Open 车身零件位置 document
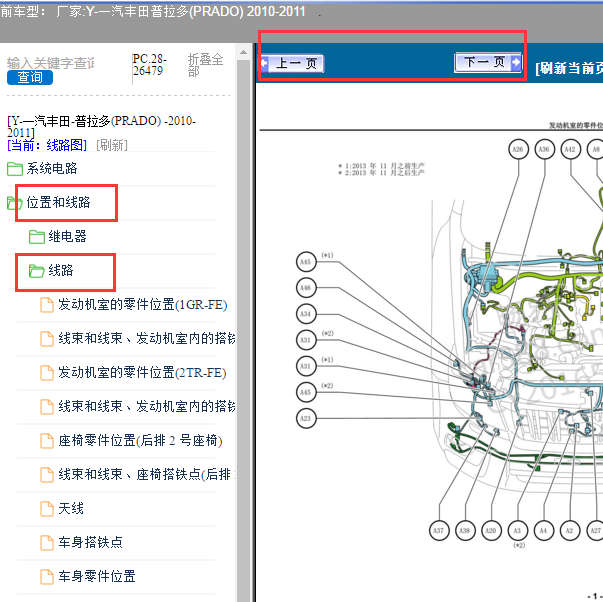 tap(97, 576)
